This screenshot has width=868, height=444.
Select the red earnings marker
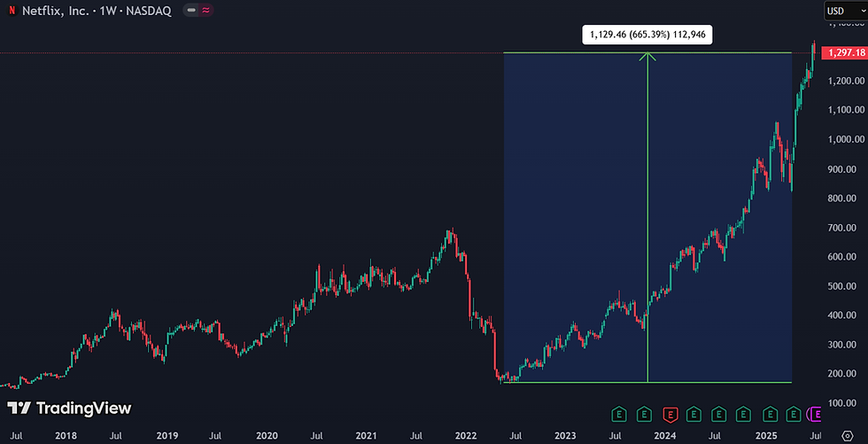670,413
